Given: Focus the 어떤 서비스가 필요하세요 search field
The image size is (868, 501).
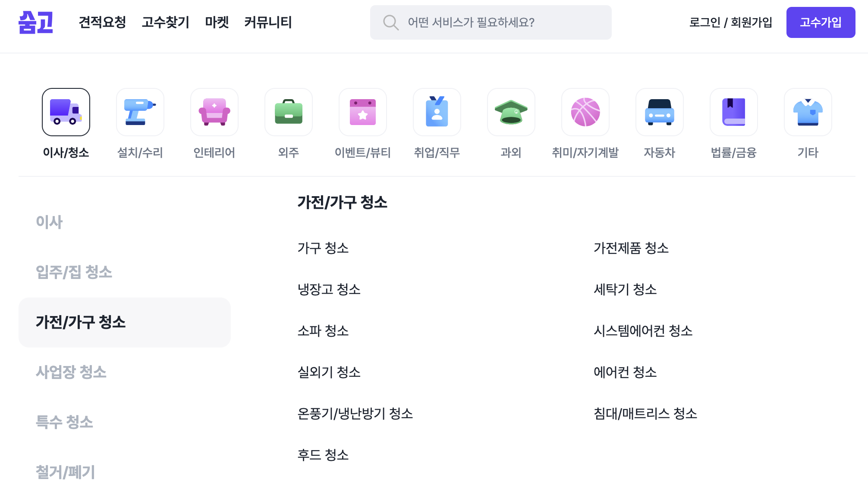Looking at the screenshot, I should 491,22.
